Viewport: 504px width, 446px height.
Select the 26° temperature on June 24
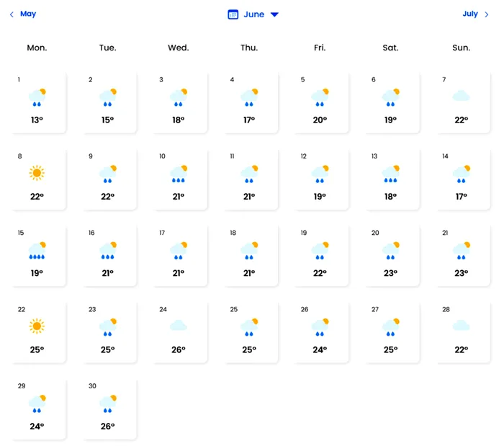179,349
